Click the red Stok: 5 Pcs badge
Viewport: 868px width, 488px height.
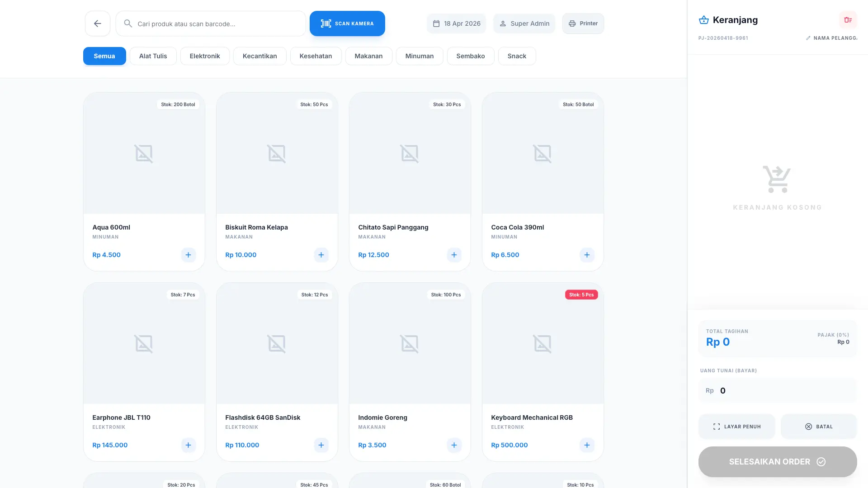[x=581, y=295]
